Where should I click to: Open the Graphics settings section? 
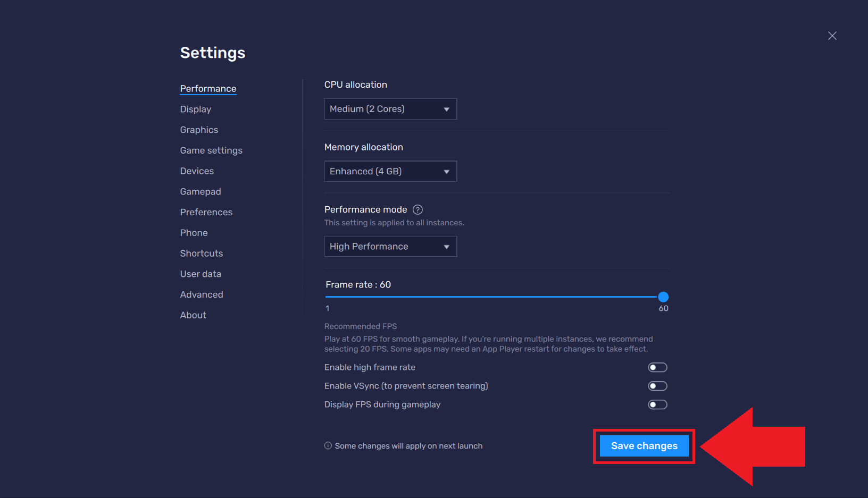coord(199,130)
